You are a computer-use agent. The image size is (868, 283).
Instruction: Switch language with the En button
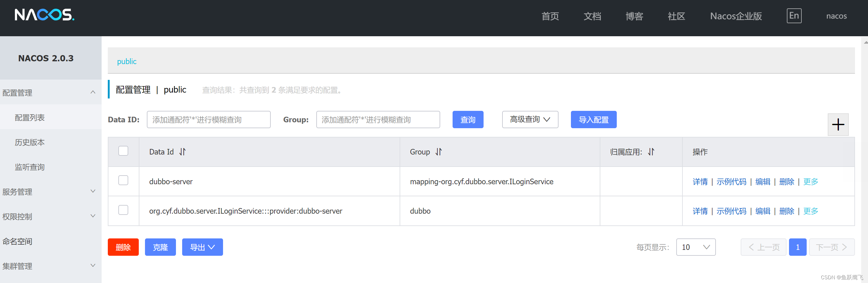coord(794,16)
